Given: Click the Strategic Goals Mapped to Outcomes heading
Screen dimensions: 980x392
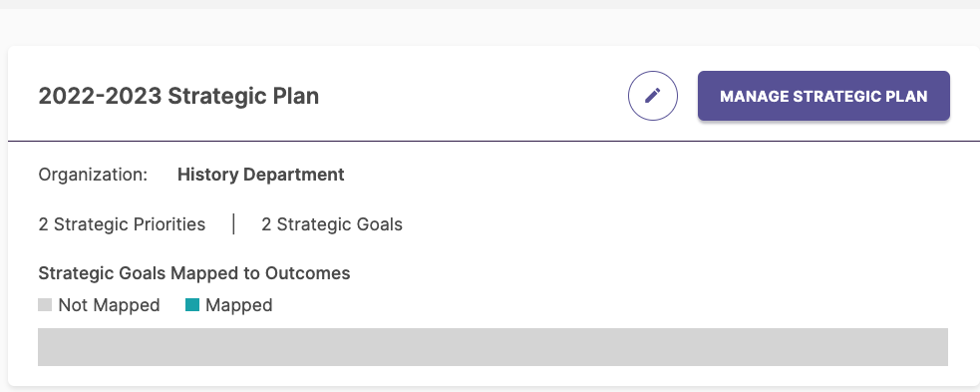Looking at the screenshot, I should pyautogui.click(x=194, y=273).
